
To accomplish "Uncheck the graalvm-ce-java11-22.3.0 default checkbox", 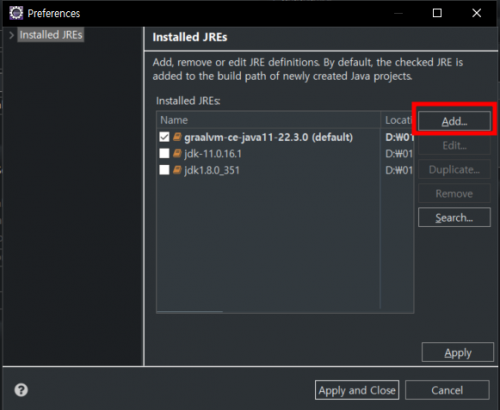I will [x=164, y=137].
